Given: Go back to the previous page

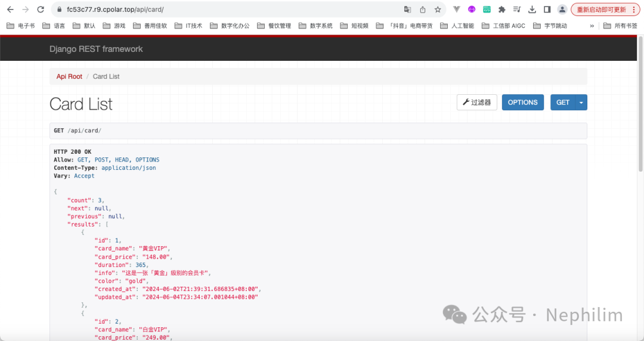Looking at the screenshot, I should pos(10,10).
